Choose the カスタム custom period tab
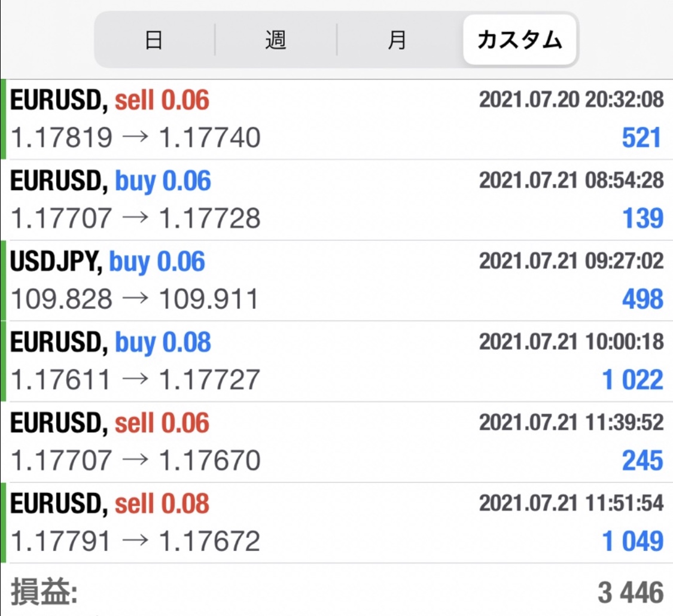The width and height of the screenshot is (673, 616). click(519, 41)
